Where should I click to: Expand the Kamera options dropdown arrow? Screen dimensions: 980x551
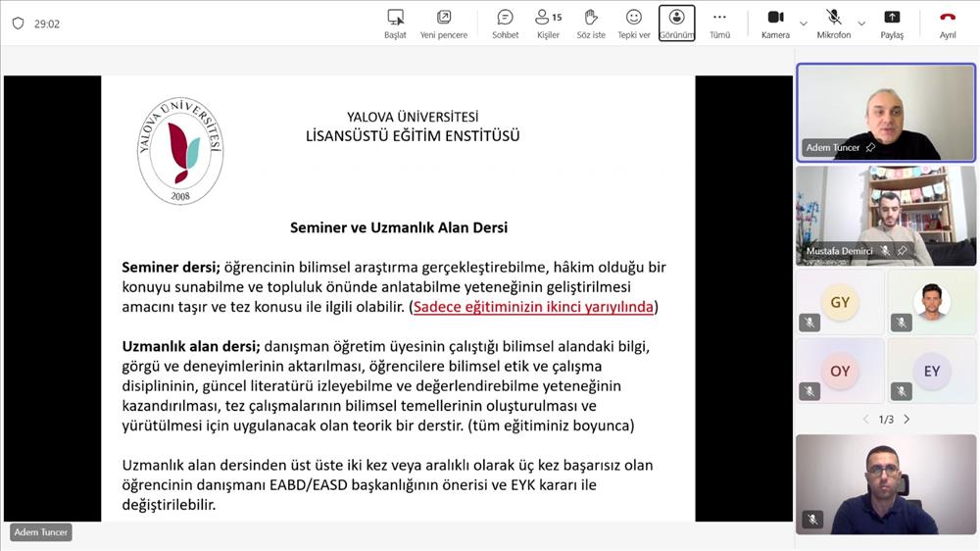[804, 24]
